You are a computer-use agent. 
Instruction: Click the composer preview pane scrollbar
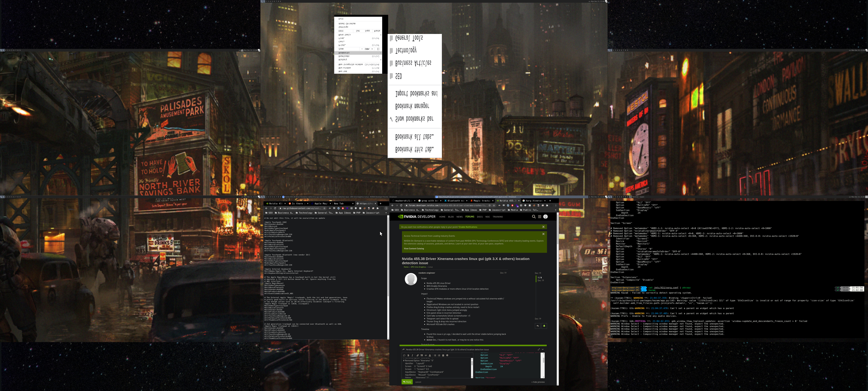point(543,365)
